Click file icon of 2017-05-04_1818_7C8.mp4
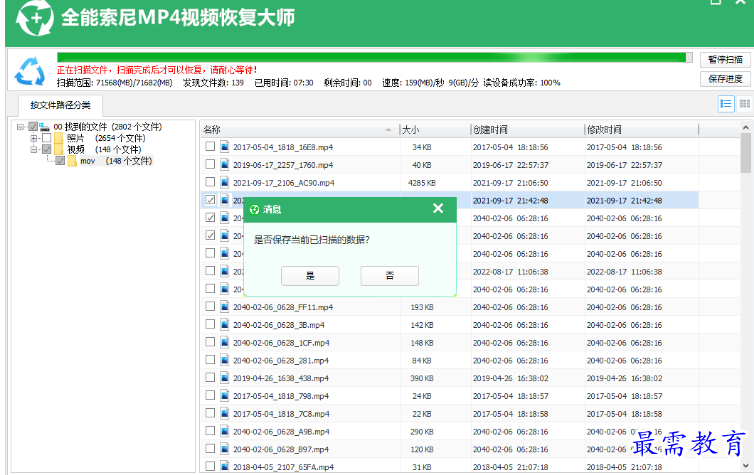This screenshot has height=475, width=754. (x=225, y=413)
